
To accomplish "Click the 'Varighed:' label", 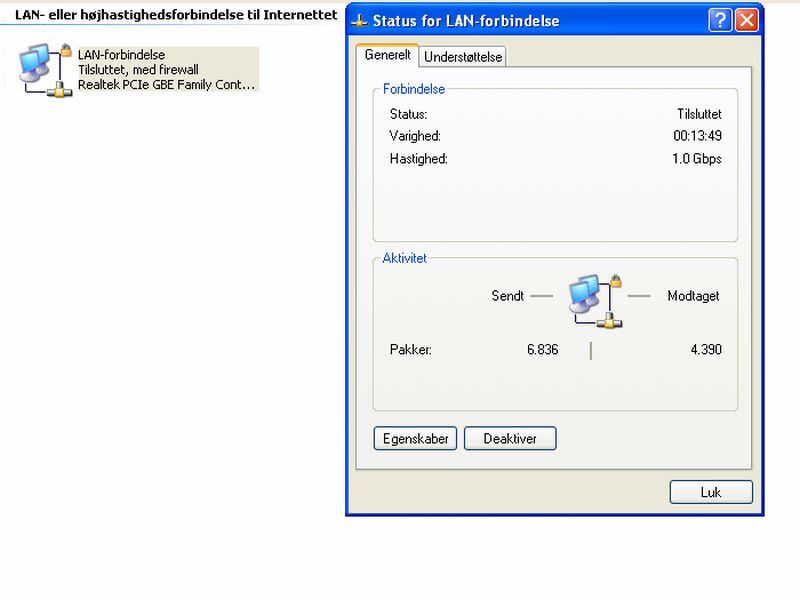I will click(415, 136).
